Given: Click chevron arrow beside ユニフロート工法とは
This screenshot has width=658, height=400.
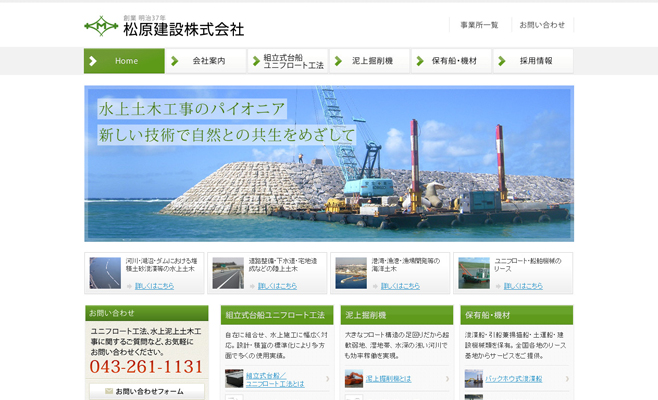Looking at the screenshot, I should click(328, 379).
